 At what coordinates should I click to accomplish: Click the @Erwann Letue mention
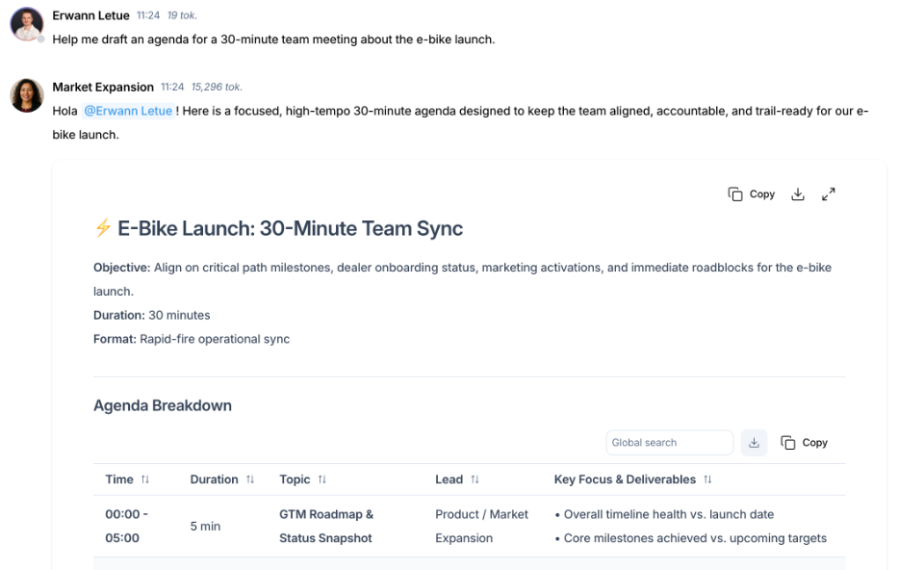coord(128,111)
